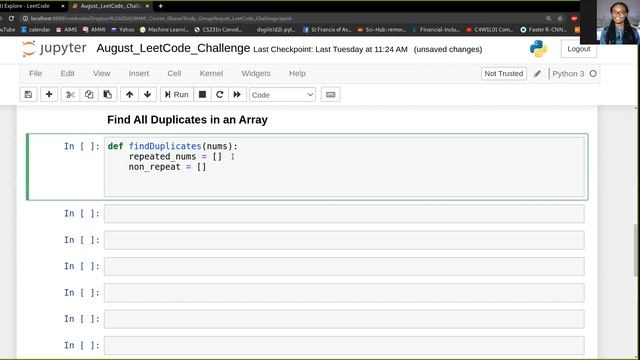This screenshot has width=640, height=360.
Task: Insert a cell below with plus icon
Action: [x=49, y=95]
